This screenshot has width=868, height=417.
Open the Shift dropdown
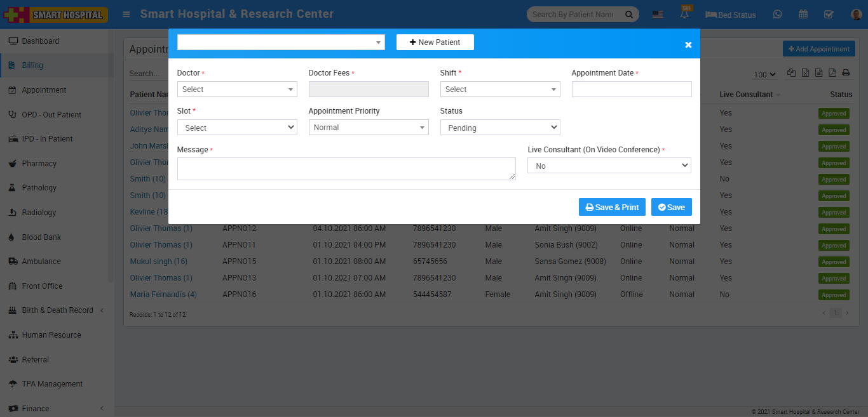coord(500,89)
